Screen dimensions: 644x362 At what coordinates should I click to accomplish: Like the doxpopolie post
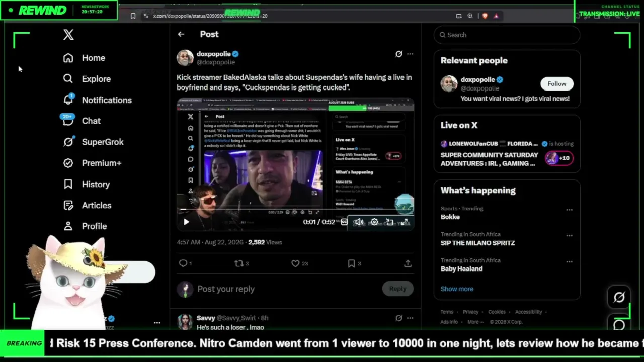pos(295,263)
